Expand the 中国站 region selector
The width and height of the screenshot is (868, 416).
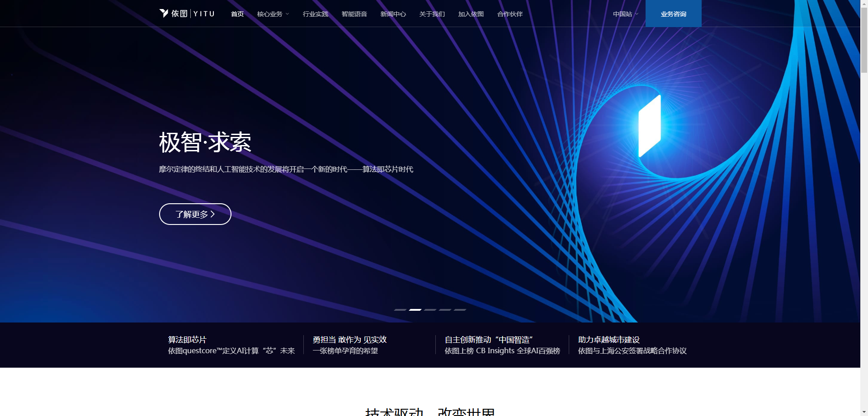(x=626, y=14)
